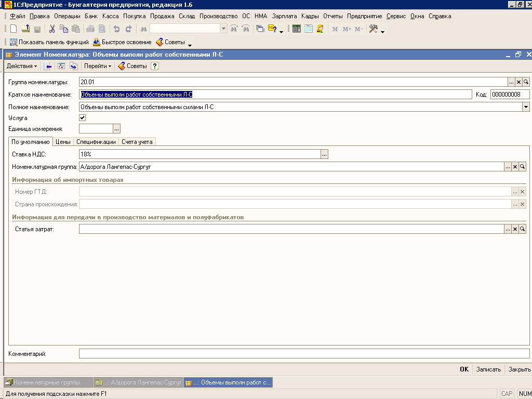Click the ellipsis button for Ставка НДС
The width and height of the screenshot is (532, 399).
point(325,154)
